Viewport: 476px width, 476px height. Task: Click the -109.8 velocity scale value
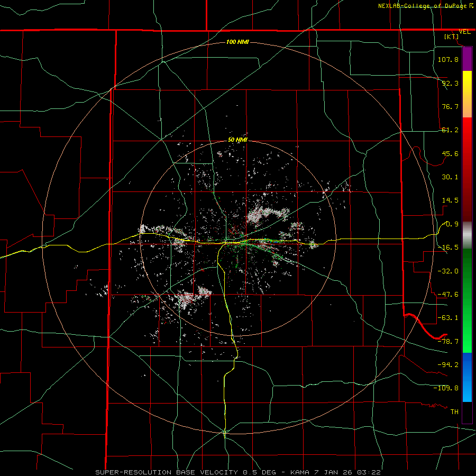pos(446,388)
